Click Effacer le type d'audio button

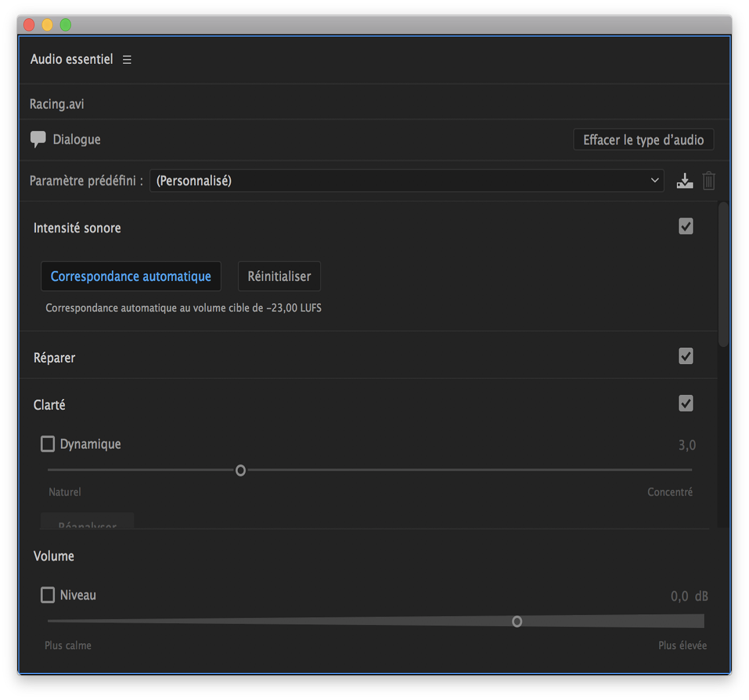pyautogui.click(x=644, y=140)
